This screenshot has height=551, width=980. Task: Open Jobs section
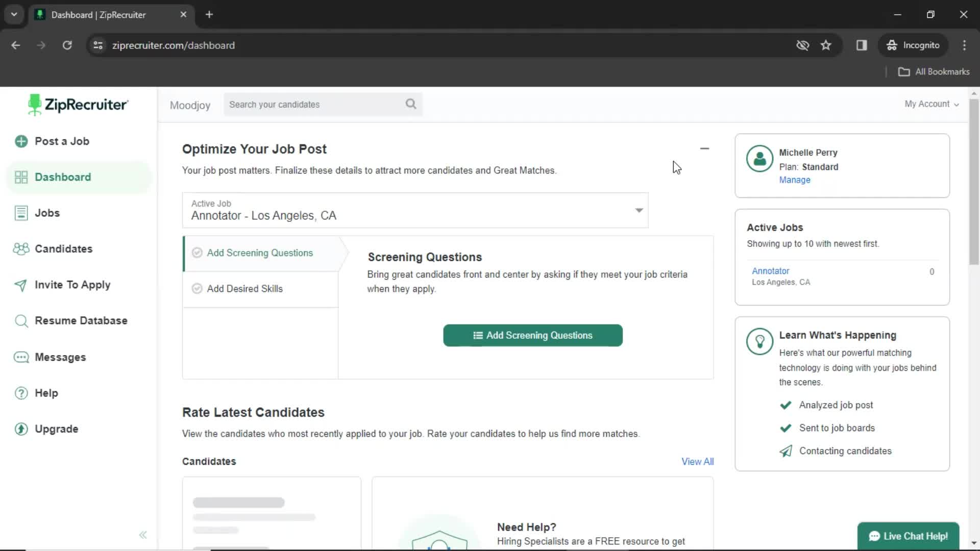point(46,213)
